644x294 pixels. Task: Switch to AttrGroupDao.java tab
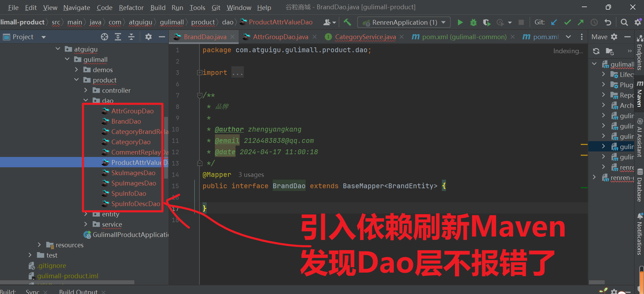coord(281,37)
